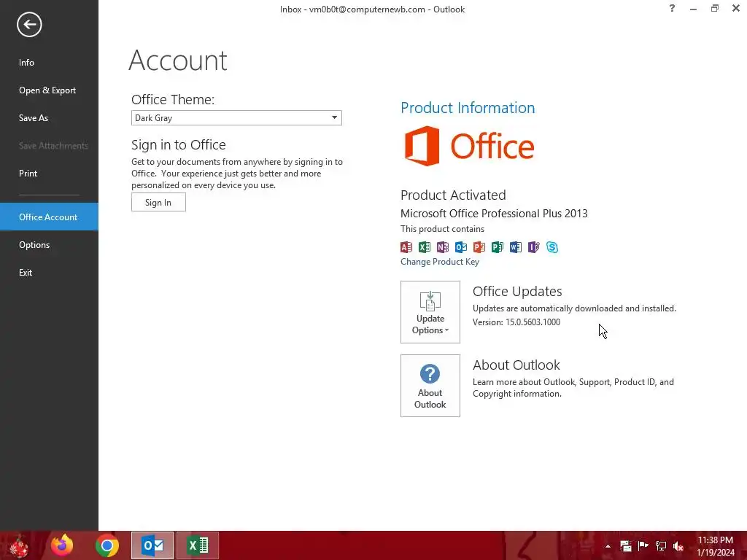The width and height of the screenshot is (747, 560).
Task: Click the 'Updates are automatically downloaded' text
Action: [x=574, y=308]
